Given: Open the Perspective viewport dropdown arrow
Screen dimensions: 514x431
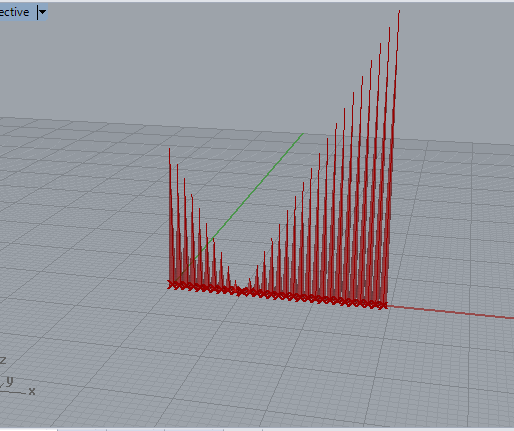Looking at the screenshot, I should (42, 12).
